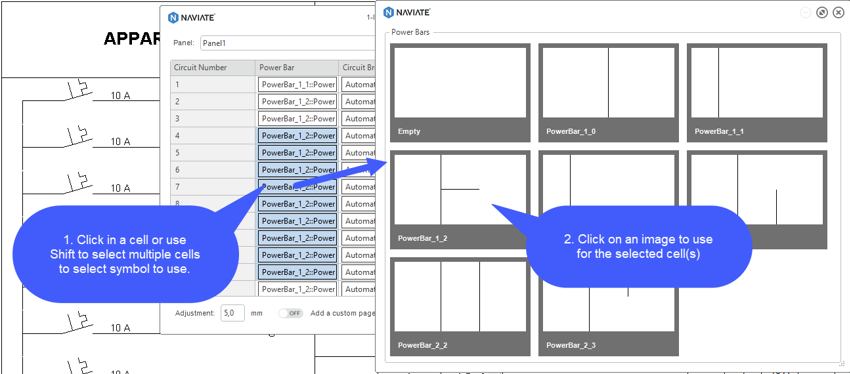Image resolution: width=850 pixels, height=374 pixels.
Task: Pick the PowerBar_1_1 symbol image
Action: tap(757, 93)
